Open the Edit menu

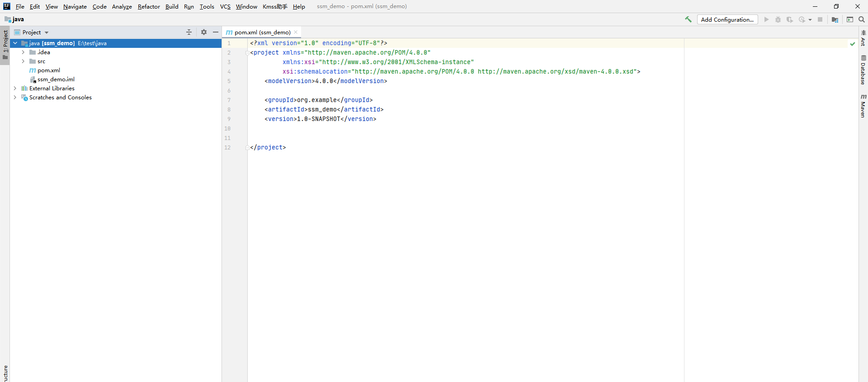point(35,6)
